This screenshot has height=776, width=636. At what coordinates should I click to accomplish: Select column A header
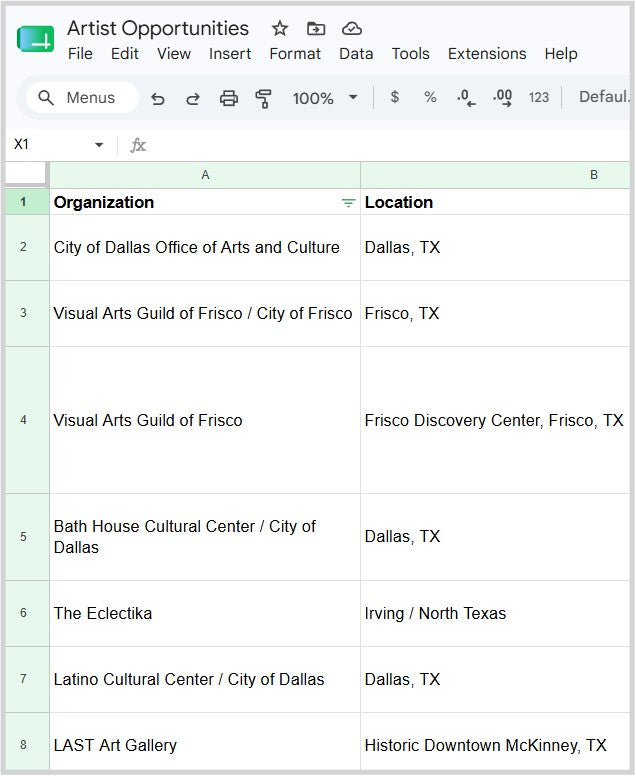[x=205, y=175]
